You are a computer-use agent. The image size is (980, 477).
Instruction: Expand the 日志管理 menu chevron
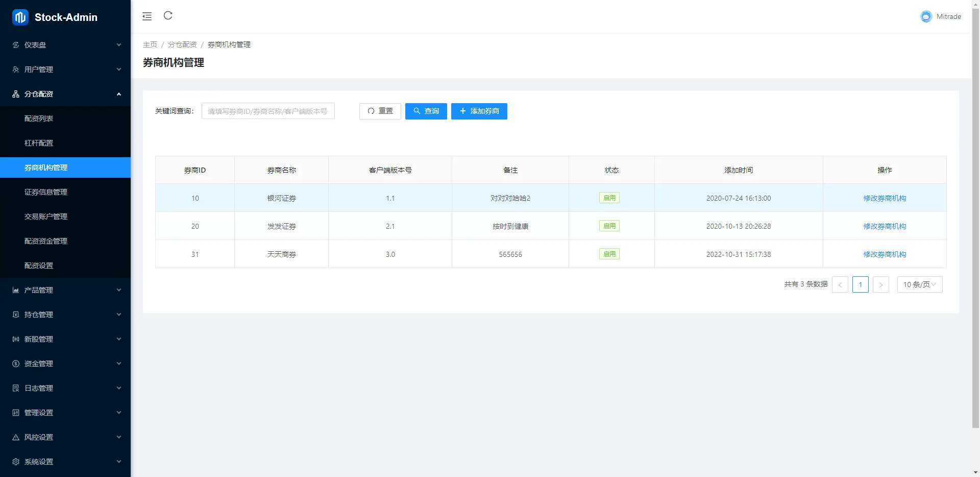119,388
